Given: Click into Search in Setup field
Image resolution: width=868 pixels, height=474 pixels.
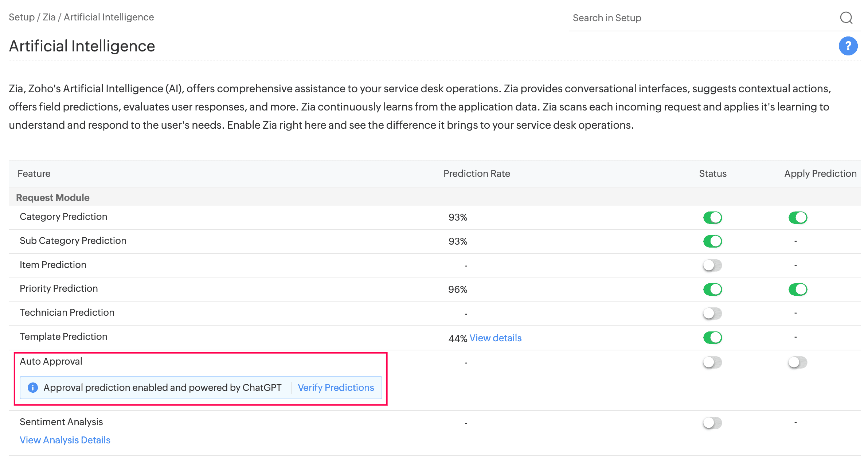Looking at the screenshot, I should (x=700, y=18).
